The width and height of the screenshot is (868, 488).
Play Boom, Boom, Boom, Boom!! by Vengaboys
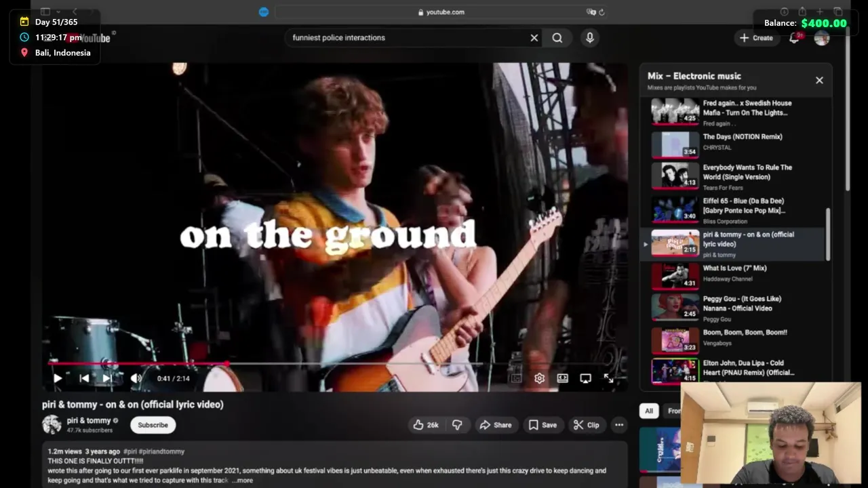[x=736, y=341]
